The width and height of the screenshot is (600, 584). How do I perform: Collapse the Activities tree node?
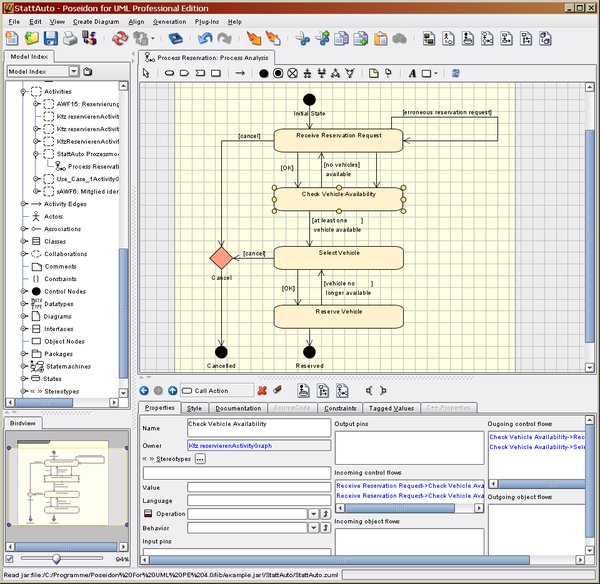[23, 91]
